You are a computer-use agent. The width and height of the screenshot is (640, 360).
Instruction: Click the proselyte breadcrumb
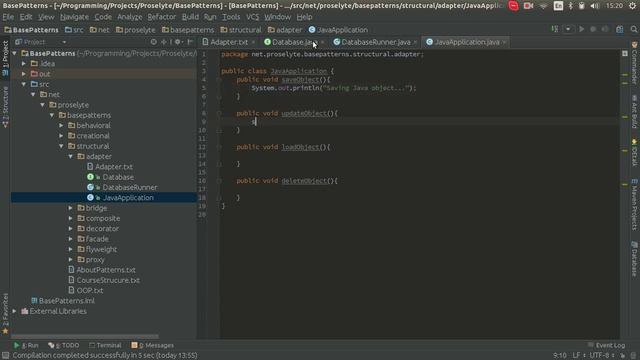pos(136,30)
